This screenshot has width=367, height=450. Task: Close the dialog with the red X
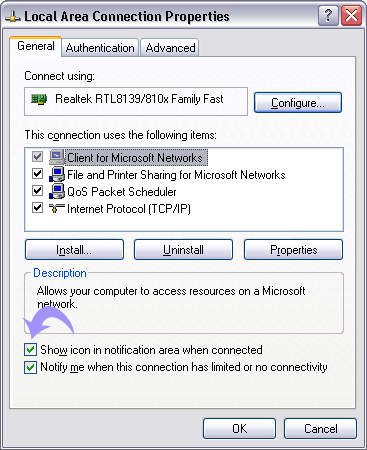click(351, 16)
